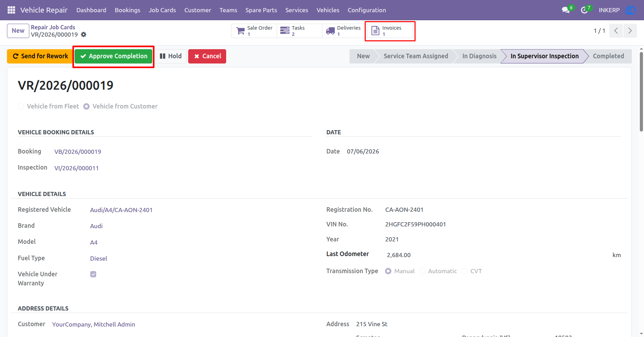The image size is (644, 337).
Task: Select Vehicle from Customer radio option
Action: coord(86,106)
